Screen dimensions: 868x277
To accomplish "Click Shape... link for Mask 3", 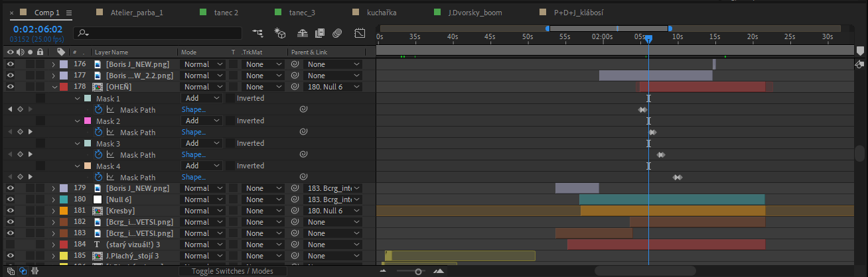I will tap(194, 154).
